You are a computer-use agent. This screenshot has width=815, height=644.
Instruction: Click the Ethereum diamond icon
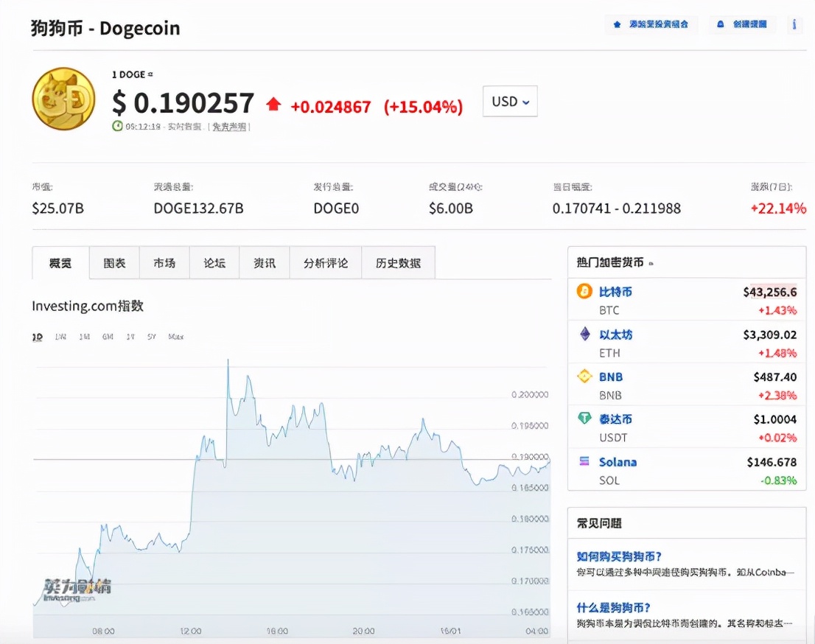tap(584, 335)
